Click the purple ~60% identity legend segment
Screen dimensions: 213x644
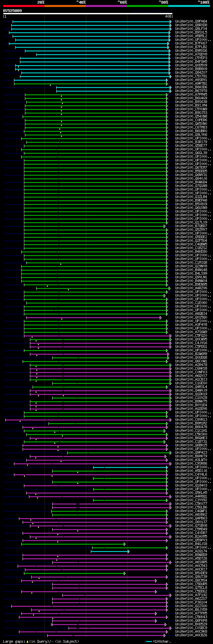pos(106,6)
